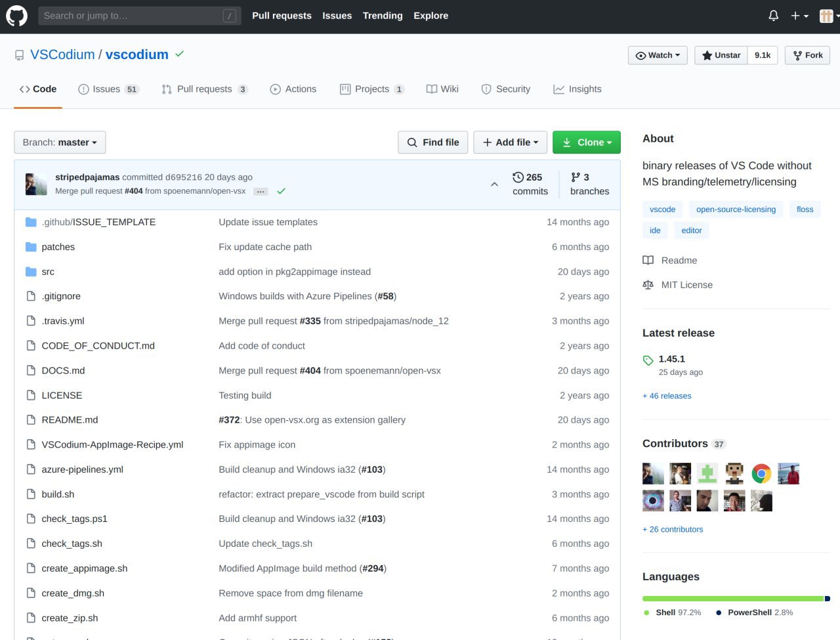Click the Shell green language dot
The width and height of the screenshot is (840, 640).
pos(646,612)
